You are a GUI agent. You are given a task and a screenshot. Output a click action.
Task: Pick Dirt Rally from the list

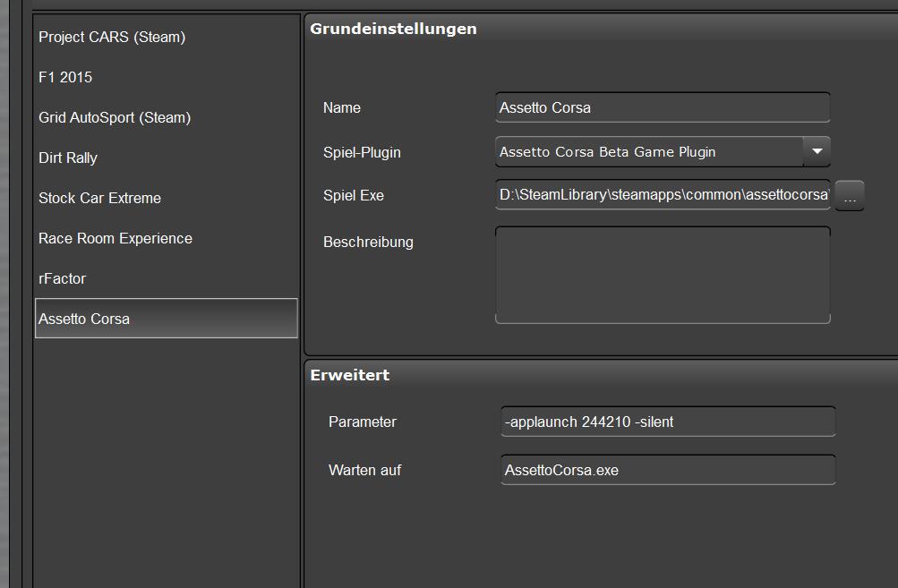point(167,158)
